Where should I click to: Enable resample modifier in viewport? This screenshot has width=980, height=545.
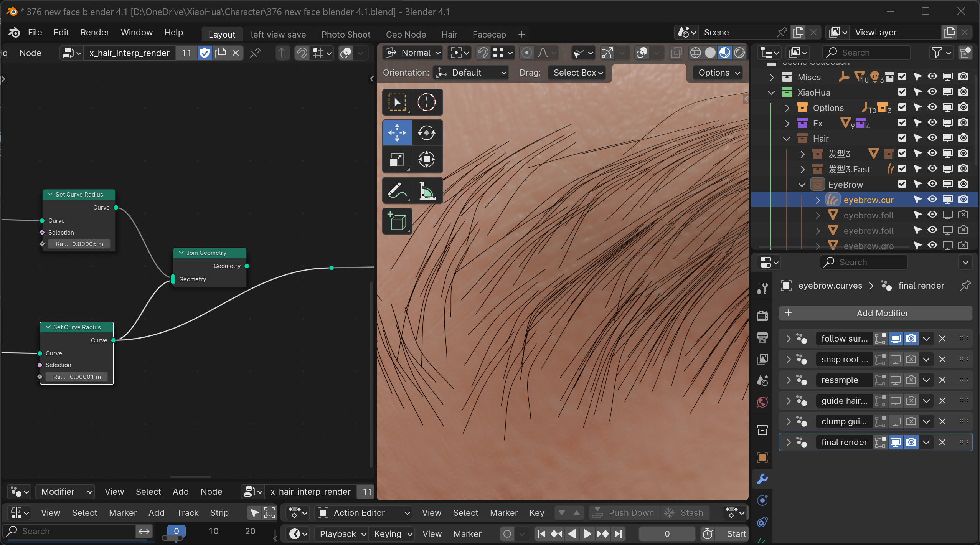pyautogui.click(x=896, y=380)
